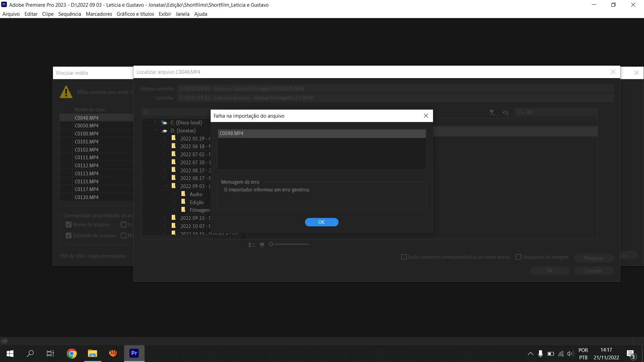The width and height of the screenshot is (644, 362).
Task: Collapse the D: (Jonatas) drive
Action: (x=156, y=130)
